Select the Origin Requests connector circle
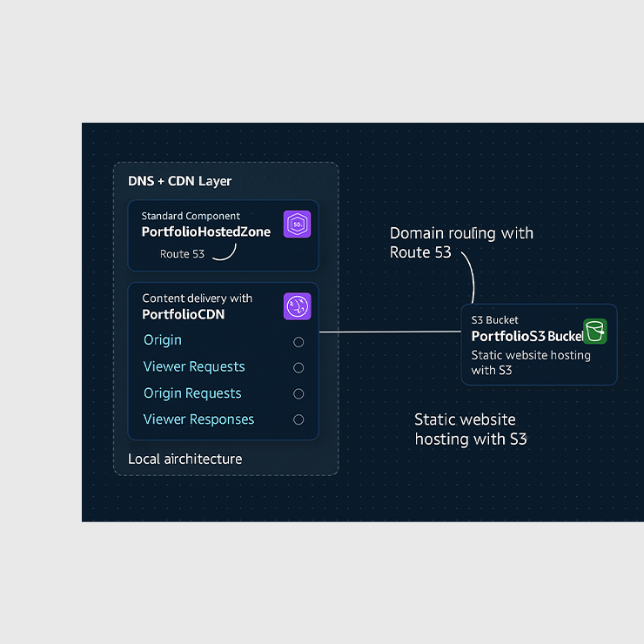Image resolution: width=644 pixels, height=644 pixels. coord(299,394)
